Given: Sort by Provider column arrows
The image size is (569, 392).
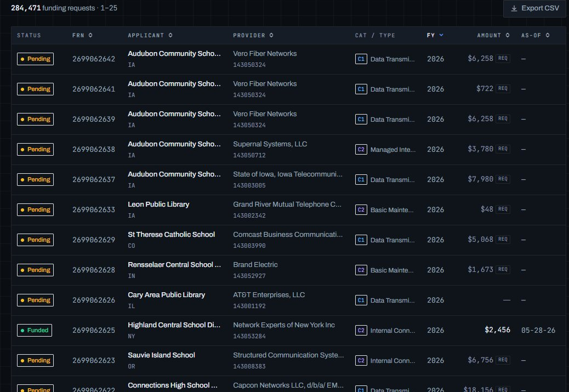Looking at the screenshot, I should (271, 35).
